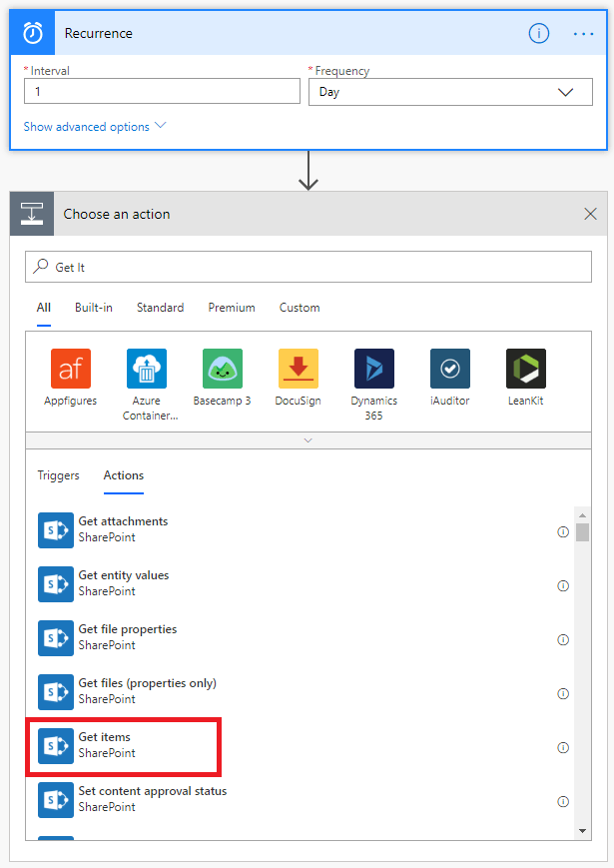Switch to the All tab
614x868 pixels.
[x=44, y=308]
